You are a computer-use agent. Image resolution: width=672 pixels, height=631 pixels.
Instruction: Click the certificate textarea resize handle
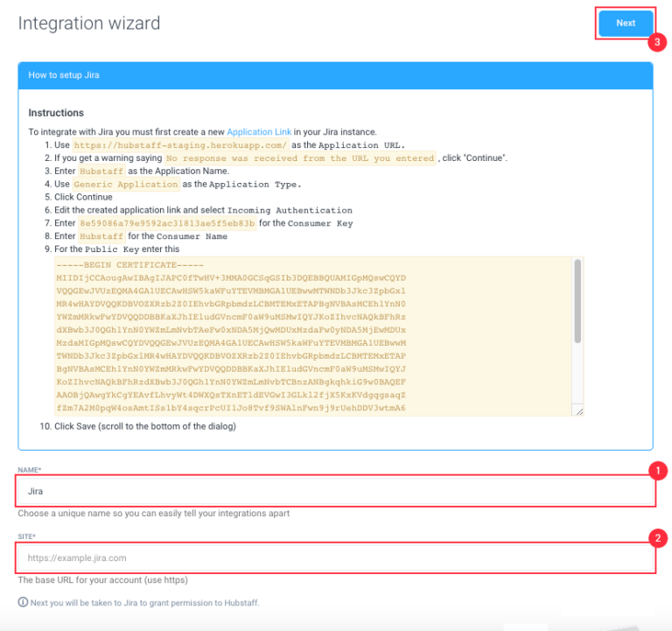(579, 411)
